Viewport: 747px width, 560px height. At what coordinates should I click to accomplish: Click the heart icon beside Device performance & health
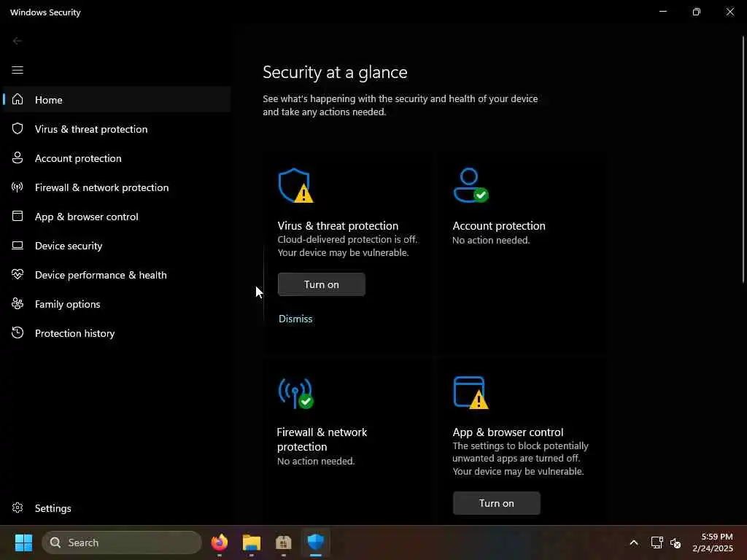click(x=18, y=275)
